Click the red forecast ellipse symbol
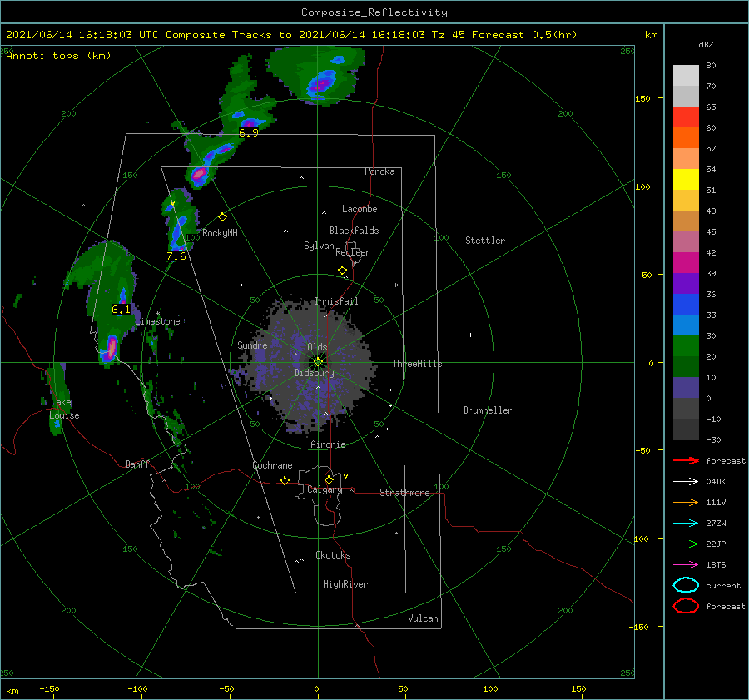The image size is (749, 700). pos(686,606)
